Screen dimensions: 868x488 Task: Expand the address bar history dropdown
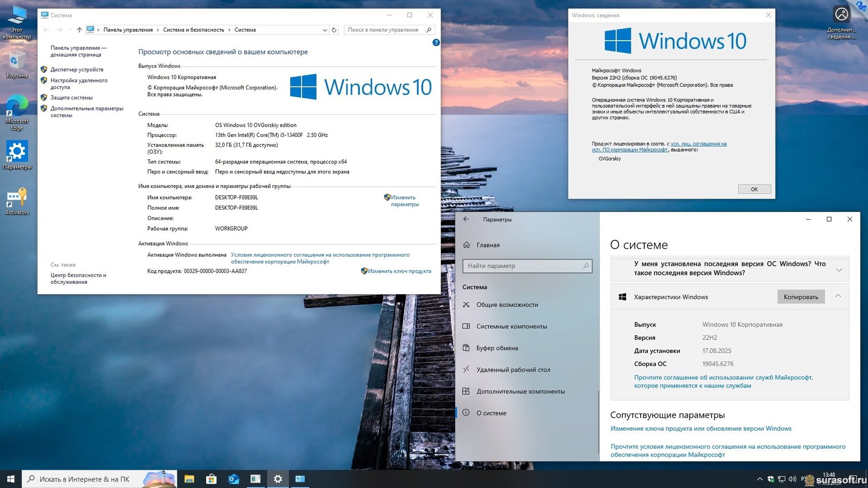(325, 30)
